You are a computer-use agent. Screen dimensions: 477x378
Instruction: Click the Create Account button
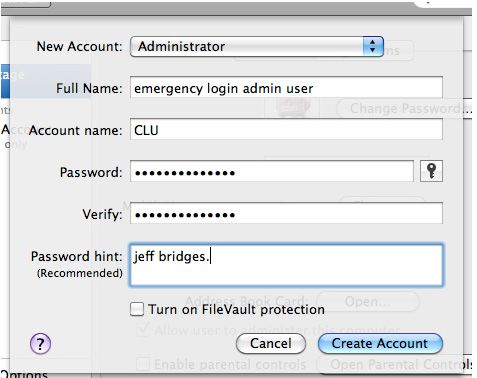(x=380, y=344)
